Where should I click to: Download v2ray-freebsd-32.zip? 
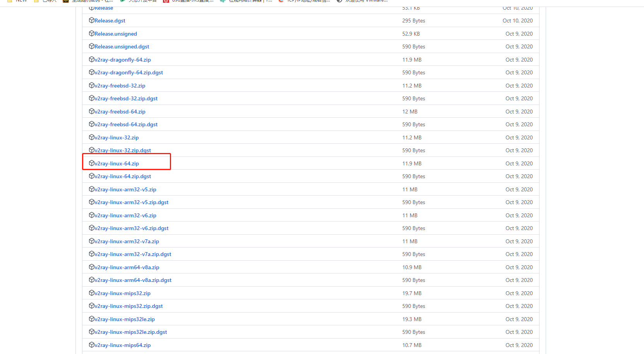pyautogui.click(x=120, y=86)
